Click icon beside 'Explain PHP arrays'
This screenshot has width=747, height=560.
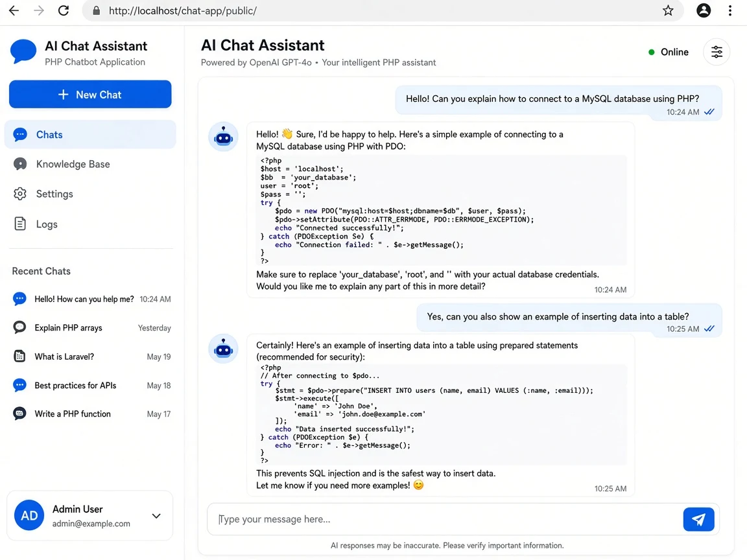pyautogui.click(x=19, y=327)
